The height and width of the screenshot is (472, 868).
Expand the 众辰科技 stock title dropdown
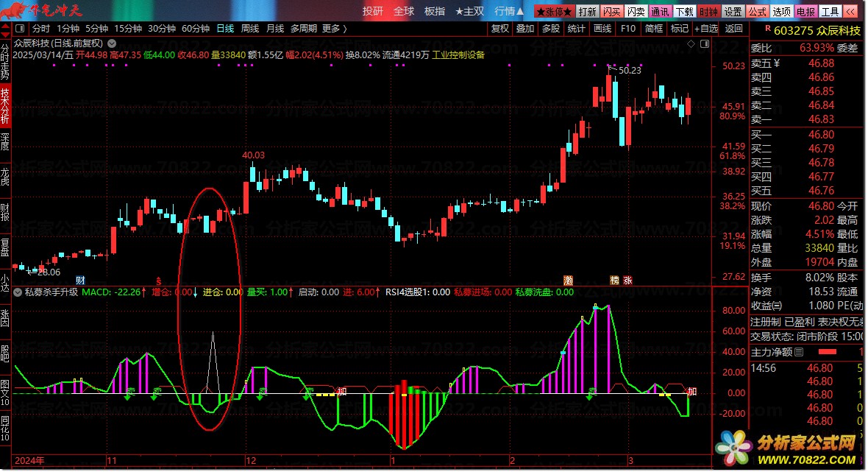click(111, 43)
